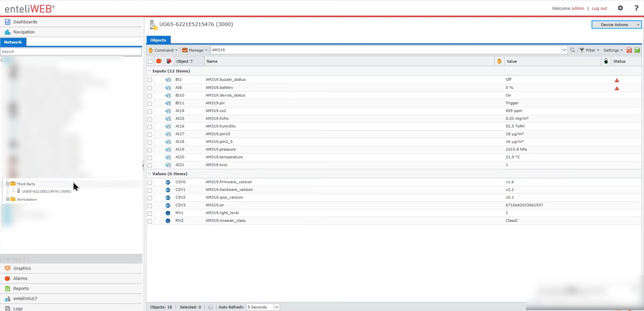Select the Objects tab
The image size is (644, 311).
(158, 40)
